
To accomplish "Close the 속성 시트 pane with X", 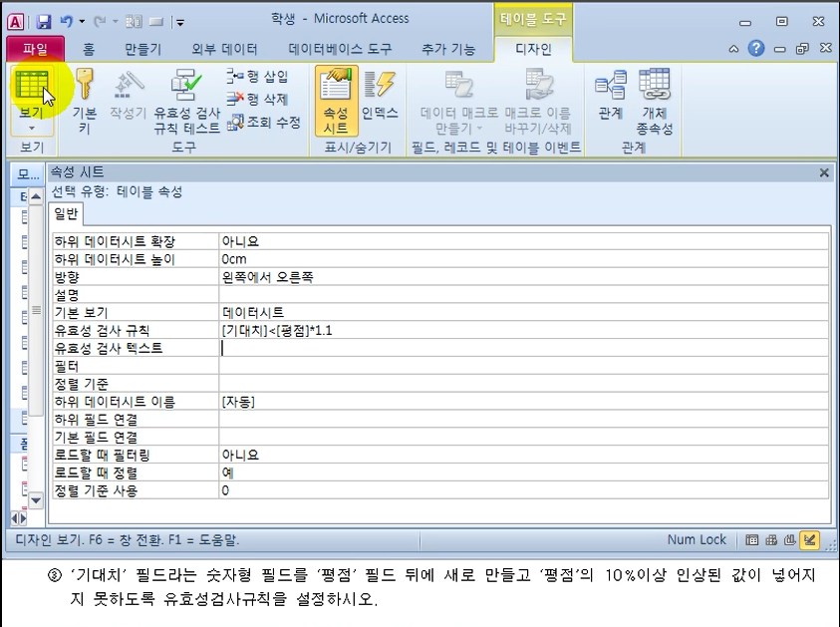I will [824, 172].
